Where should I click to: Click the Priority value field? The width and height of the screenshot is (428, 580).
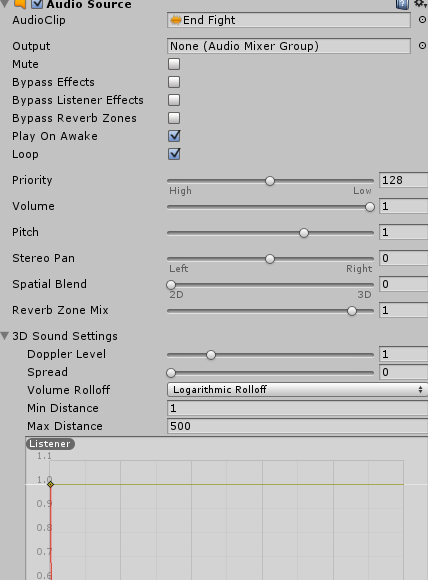click(x=403, y=180)
